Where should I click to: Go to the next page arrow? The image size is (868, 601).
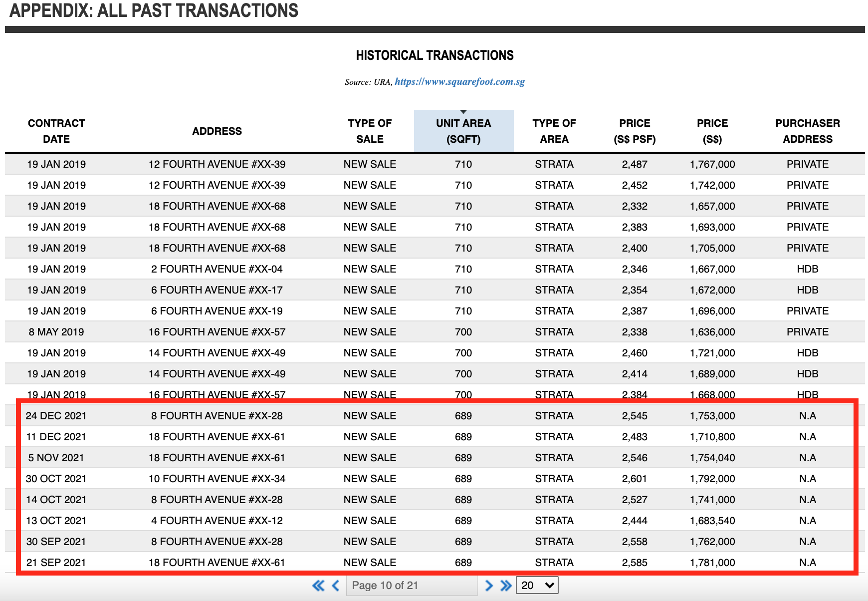click(x=489, y=586)
